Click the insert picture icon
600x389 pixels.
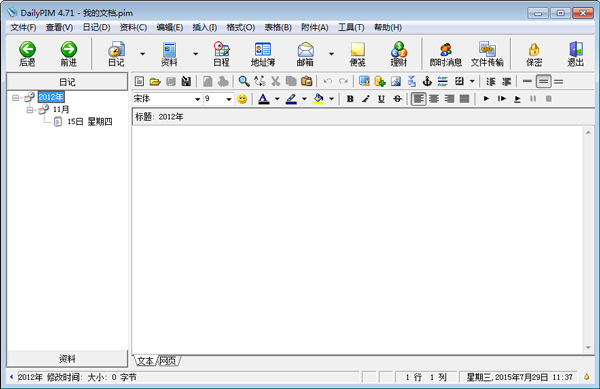point(396,81)
